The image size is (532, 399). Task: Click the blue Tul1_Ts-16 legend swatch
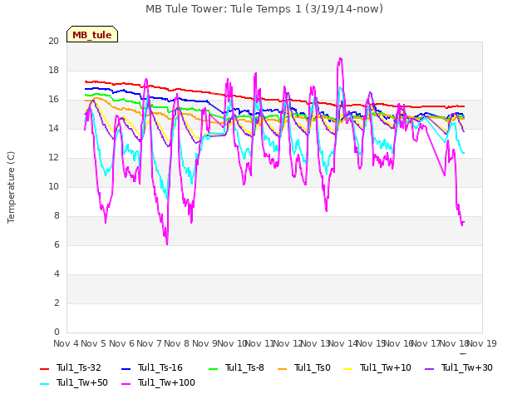tap(126, 369)
